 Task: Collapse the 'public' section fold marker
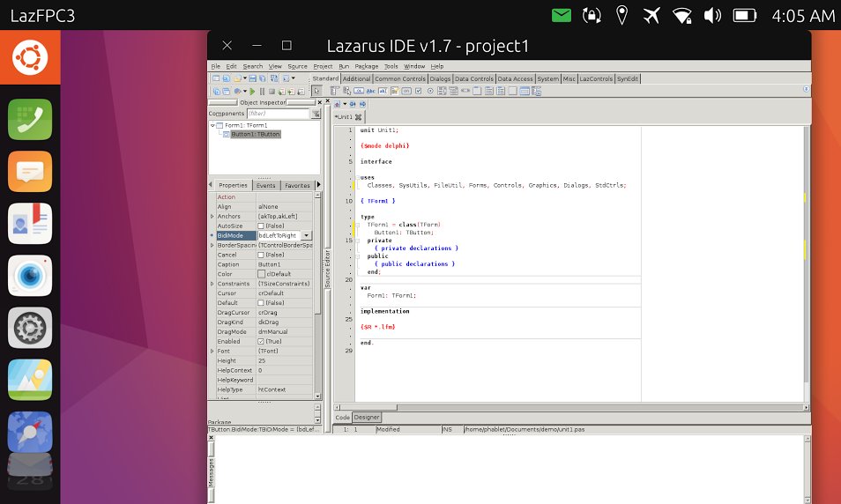358,256
